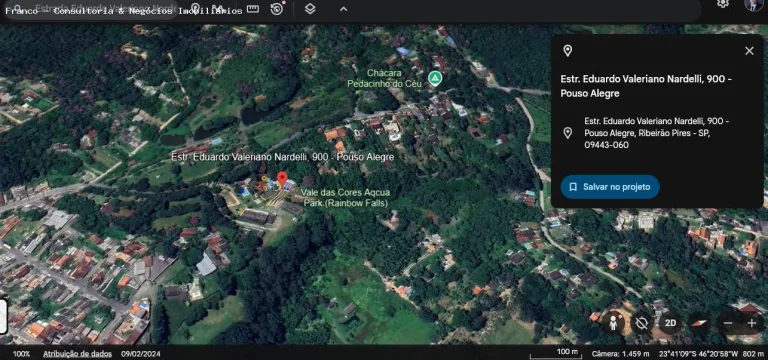Click the Chácara Pedacinho do Céu label
768x360 pixels.
click(x=384, y=78)
